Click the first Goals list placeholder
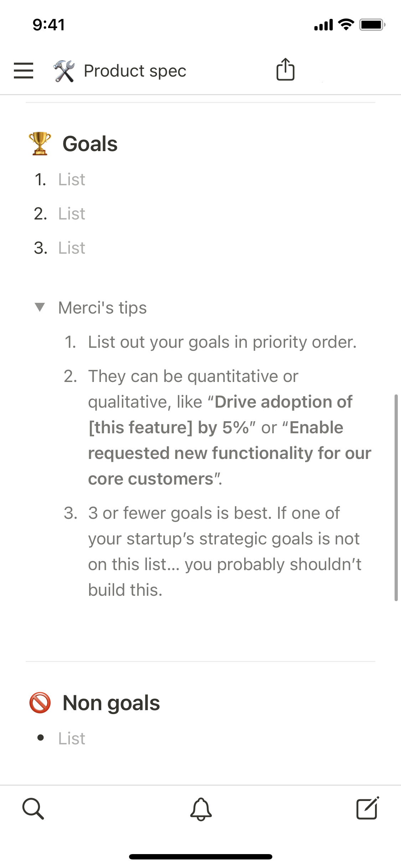401x868 pixels. pos(72,180)
